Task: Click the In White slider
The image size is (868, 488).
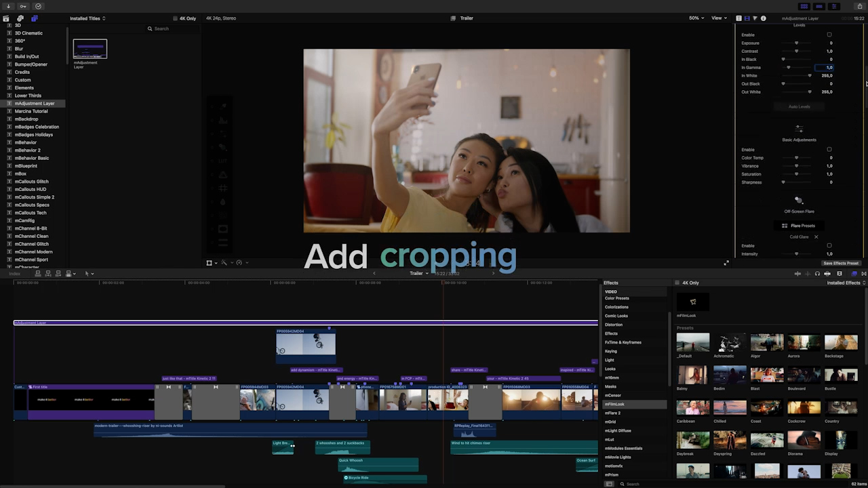Action: pos(797,76)
